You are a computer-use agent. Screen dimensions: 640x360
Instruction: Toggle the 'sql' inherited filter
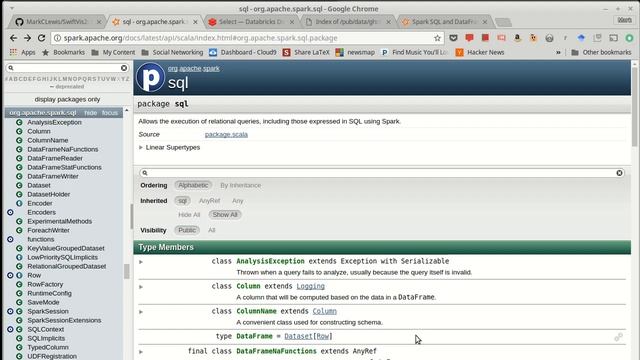(182, 201)
